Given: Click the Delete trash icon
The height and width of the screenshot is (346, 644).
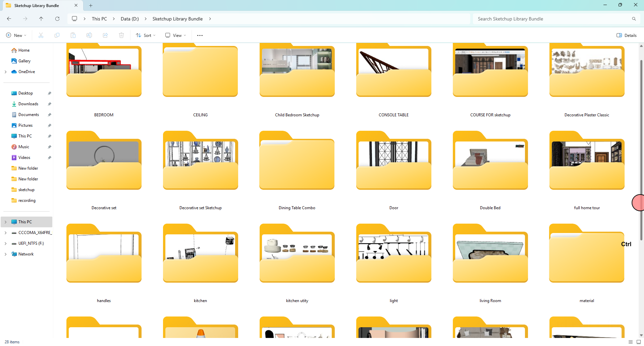Looking at the screenshot, I should [x=121, y=35].
